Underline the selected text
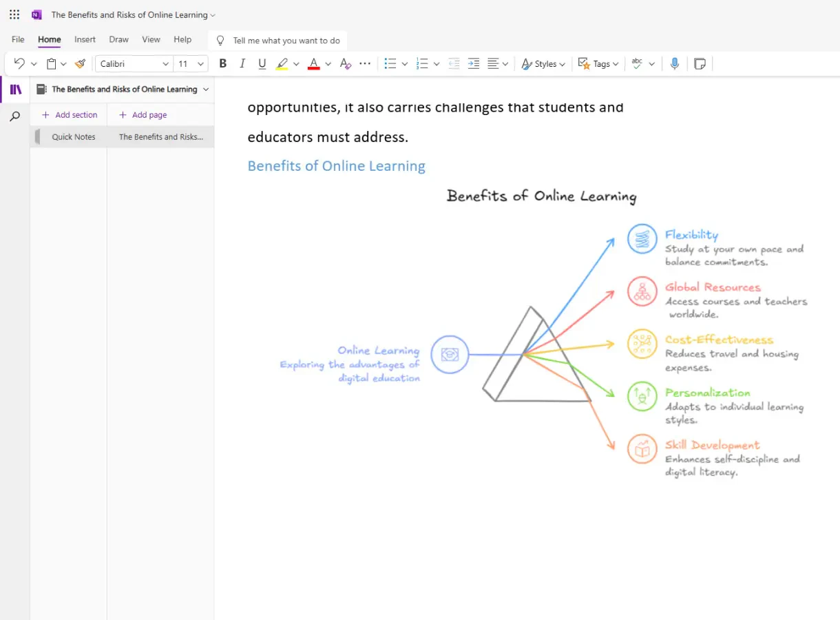Screen dimensions: 840x620 [262, 63]
